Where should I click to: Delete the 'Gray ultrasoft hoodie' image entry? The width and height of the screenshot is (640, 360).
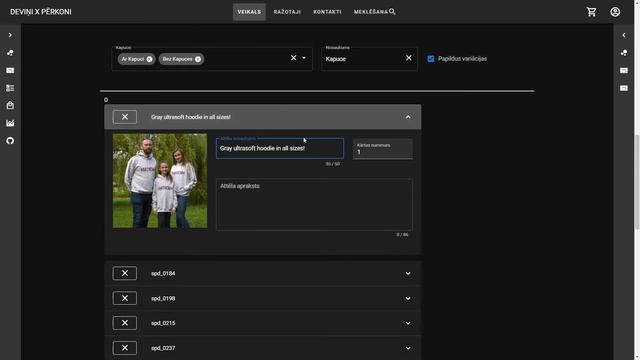pos(125,117)
